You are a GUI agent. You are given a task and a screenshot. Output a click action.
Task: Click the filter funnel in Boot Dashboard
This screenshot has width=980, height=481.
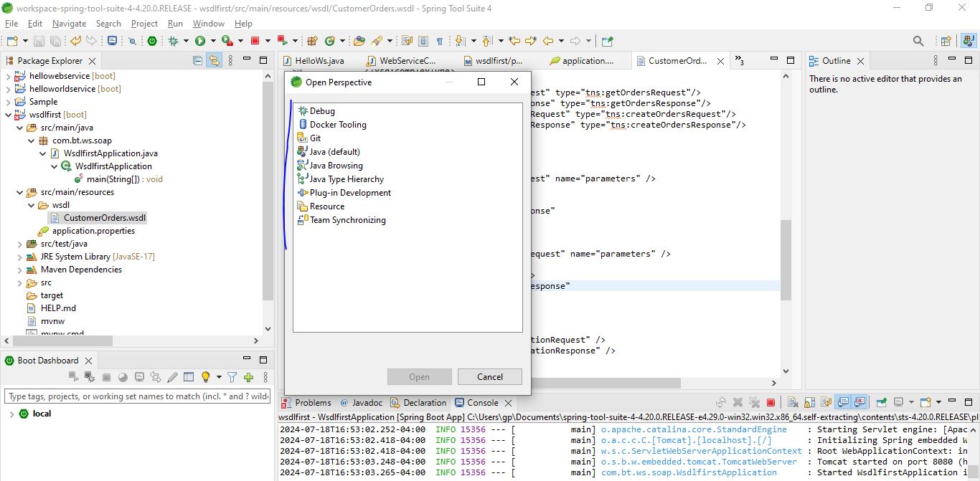point(232,377)
